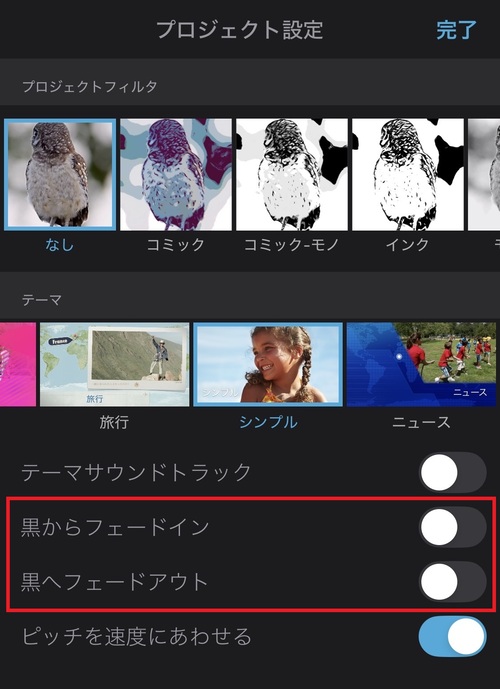Select the partially visible grayscale filter thumbnail

(x=484, y=174)
